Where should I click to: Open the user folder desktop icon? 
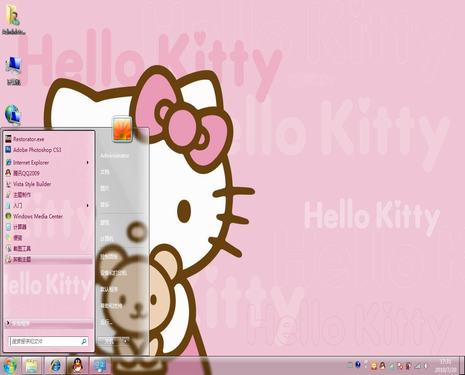13,19
